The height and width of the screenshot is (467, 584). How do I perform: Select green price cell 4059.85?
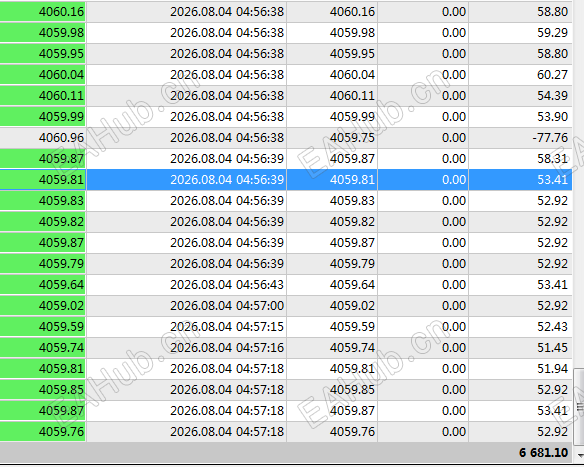[42, 390]
